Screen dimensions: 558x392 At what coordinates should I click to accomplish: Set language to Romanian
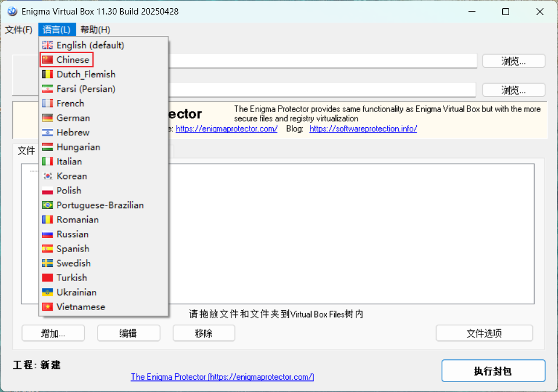point(103,220)
